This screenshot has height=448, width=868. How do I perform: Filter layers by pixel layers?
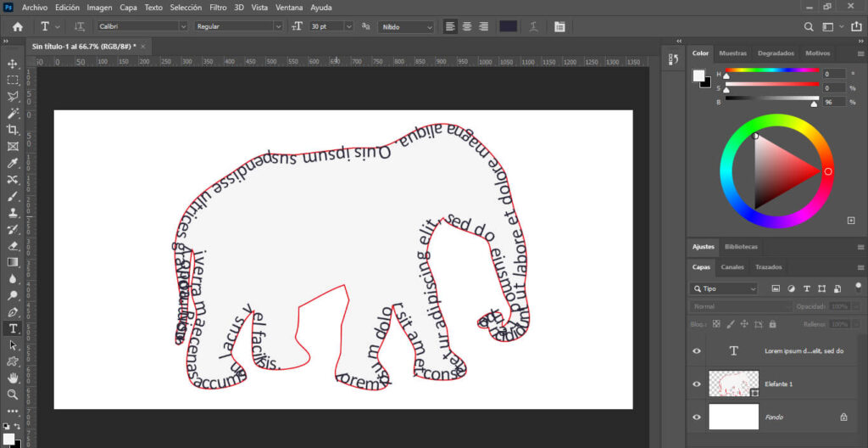pos(776,288)
